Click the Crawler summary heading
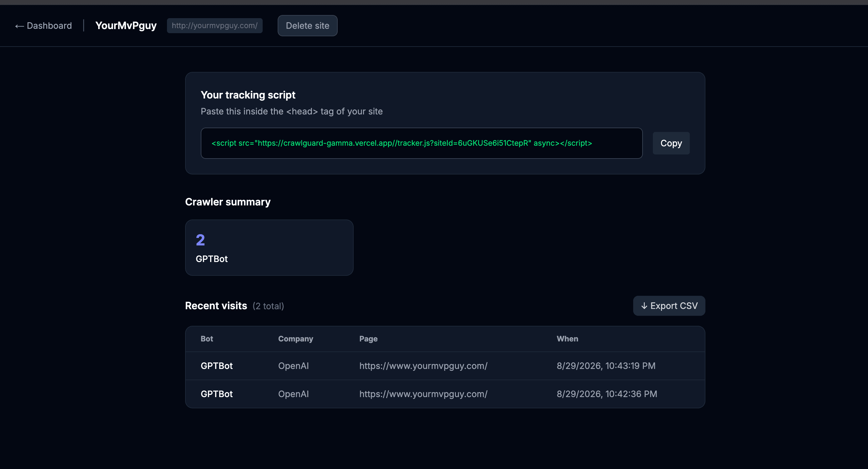Image resolution: width=868 pixels, height=469 pixels. point(228,202)
